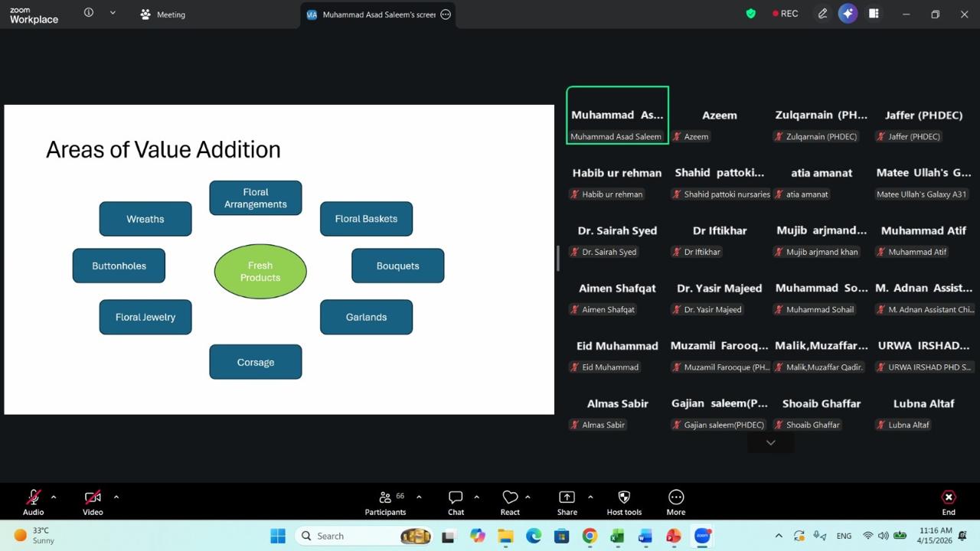980x551 pixels.
Task: Click the End meeting button
Action: coord(948,503)
